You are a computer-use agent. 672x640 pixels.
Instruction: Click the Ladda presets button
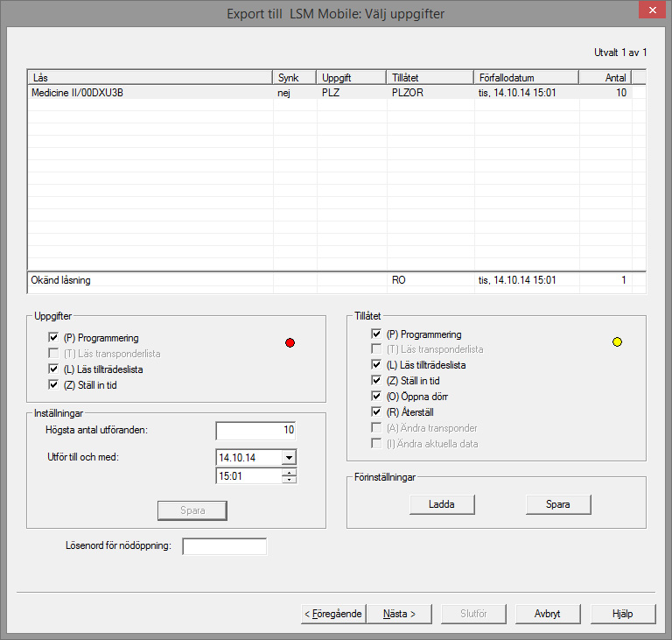(x=441, y=504)
